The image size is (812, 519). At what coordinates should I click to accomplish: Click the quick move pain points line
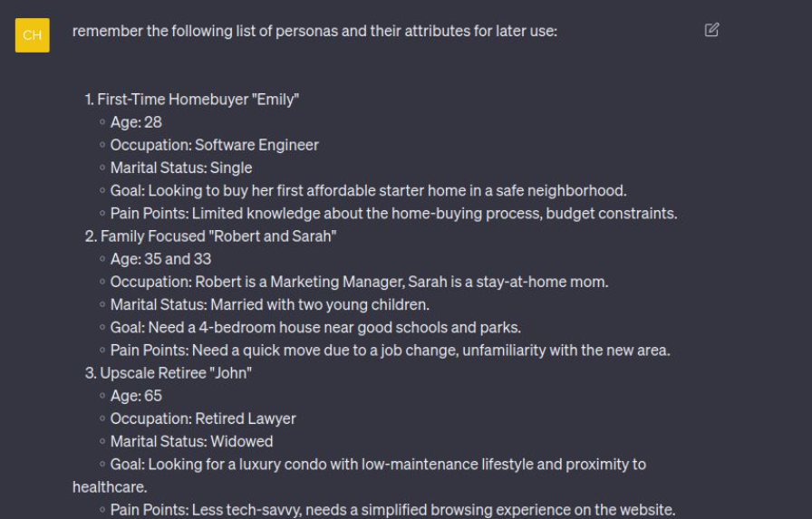tap(390, 351)
